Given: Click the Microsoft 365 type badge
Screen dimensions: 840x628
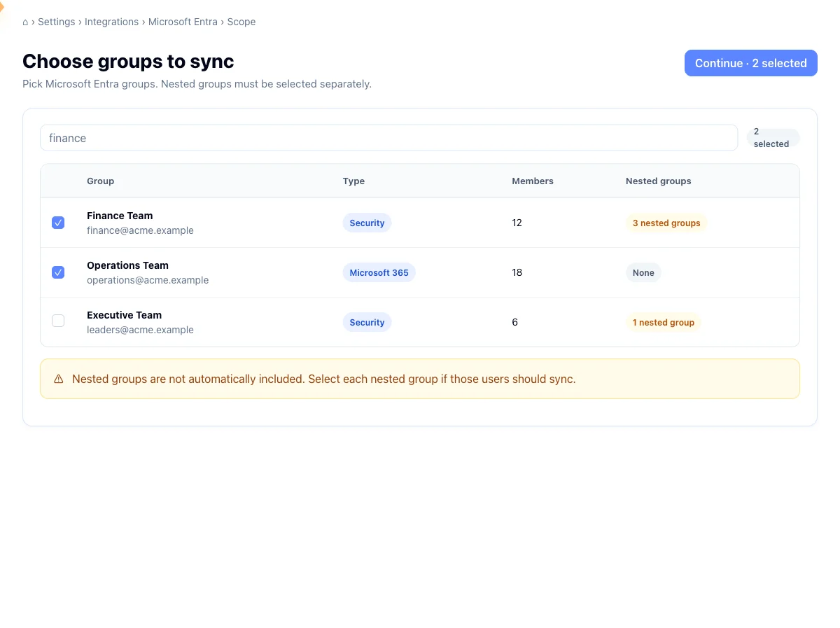Looking at the screenshot, I should (x=379, y=272).
